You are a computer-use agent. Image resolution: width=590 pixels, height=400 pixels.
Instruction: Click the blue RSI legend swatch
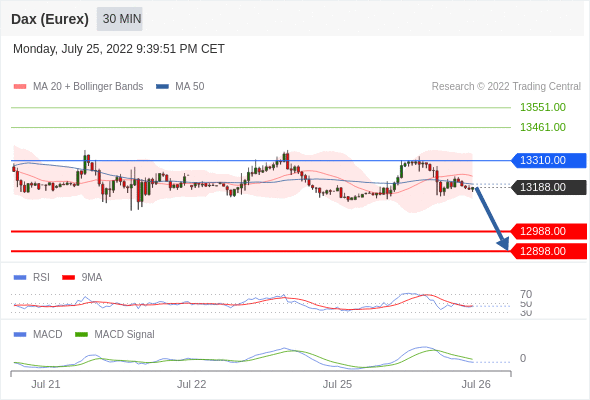20,278
